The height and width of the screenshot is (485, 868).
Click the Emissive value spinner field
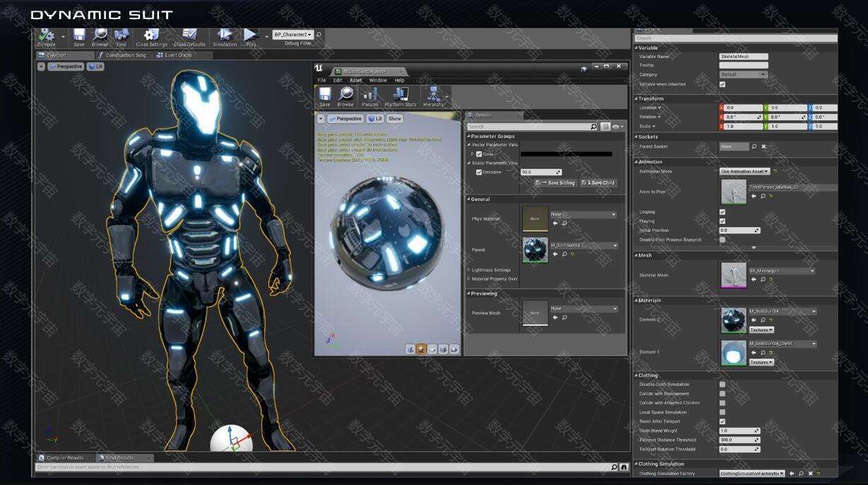(x=541, y=172)
